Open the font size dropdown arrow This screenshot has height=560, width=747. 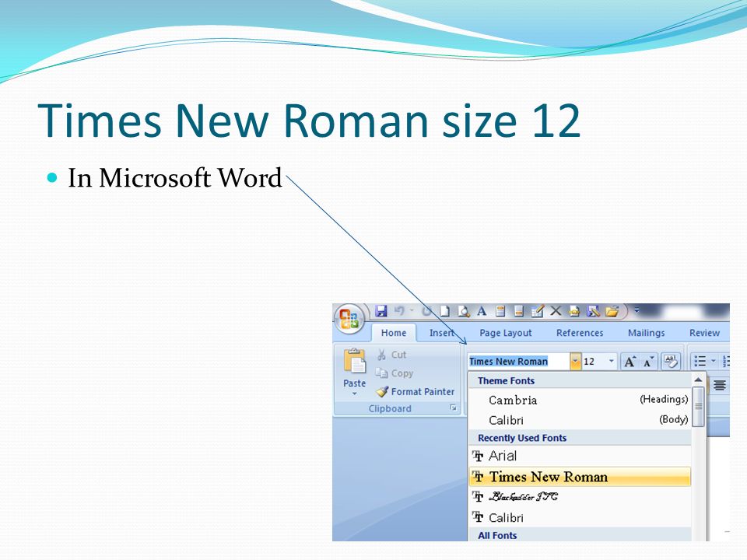click(x=612, y=362)
